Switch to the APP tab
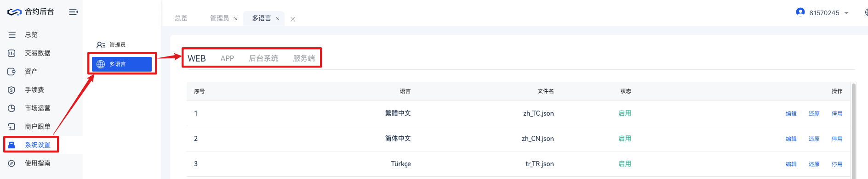Viewport: 868px width, 179px height. coord(227,58)
